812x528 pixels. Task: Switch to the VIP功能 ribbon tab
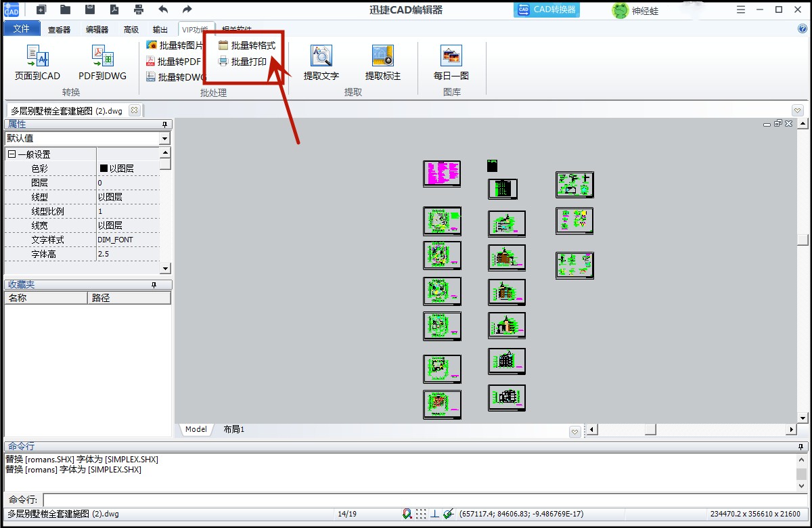(x=195, y=29)
